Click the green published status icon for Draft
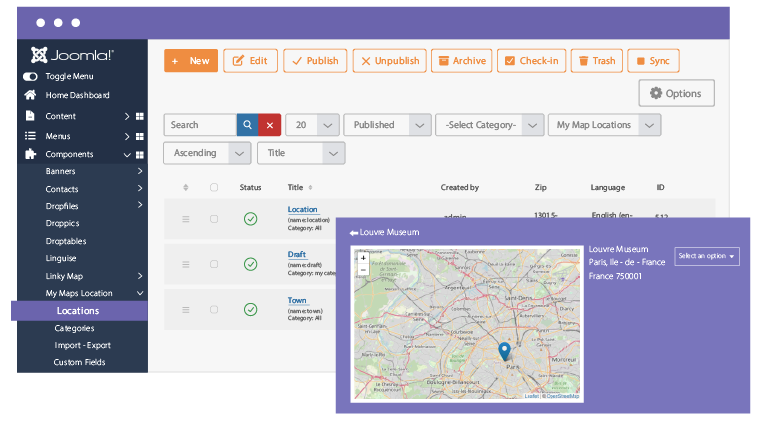Viewport: 761px width, 421px height. [250, 264]
